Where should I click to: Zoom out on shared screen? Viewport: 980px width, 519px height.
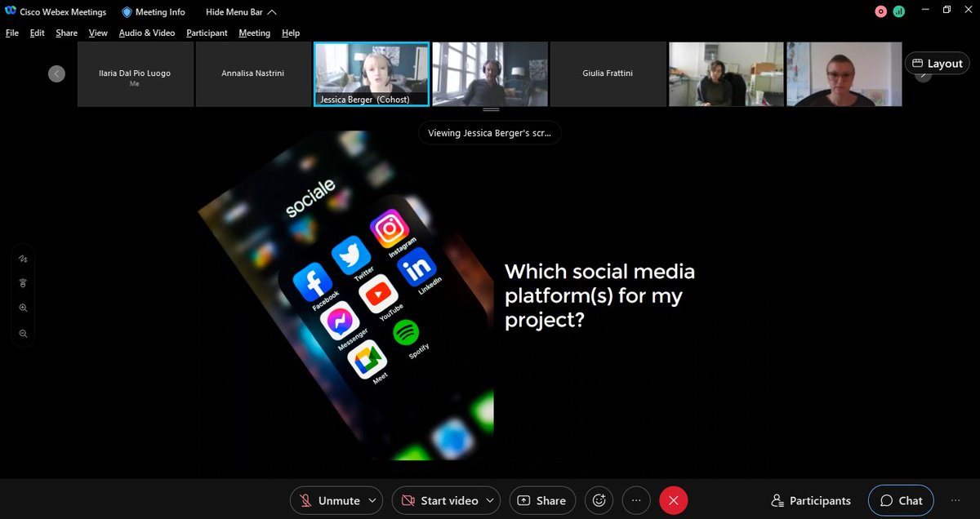(x=23, y=334)
